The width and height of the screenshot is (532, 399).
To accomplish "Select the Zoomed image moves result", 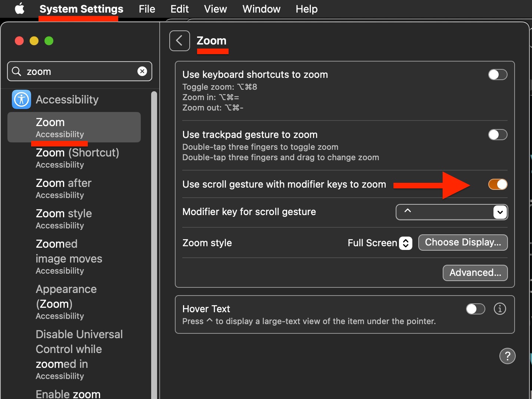I will [74, 257].
